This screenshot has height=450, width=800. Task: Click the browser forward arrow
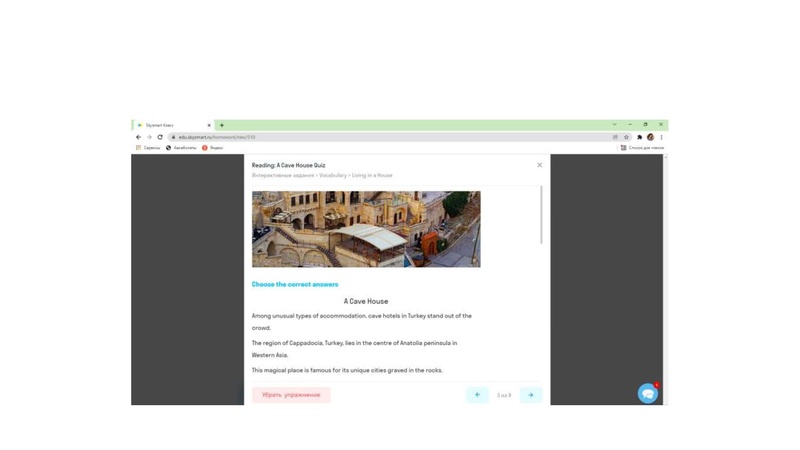[149, 137]
